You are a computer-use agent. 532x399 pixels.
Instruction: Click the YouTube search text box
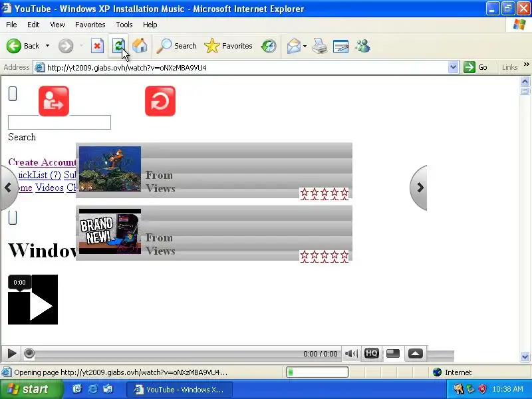point(59,122)
